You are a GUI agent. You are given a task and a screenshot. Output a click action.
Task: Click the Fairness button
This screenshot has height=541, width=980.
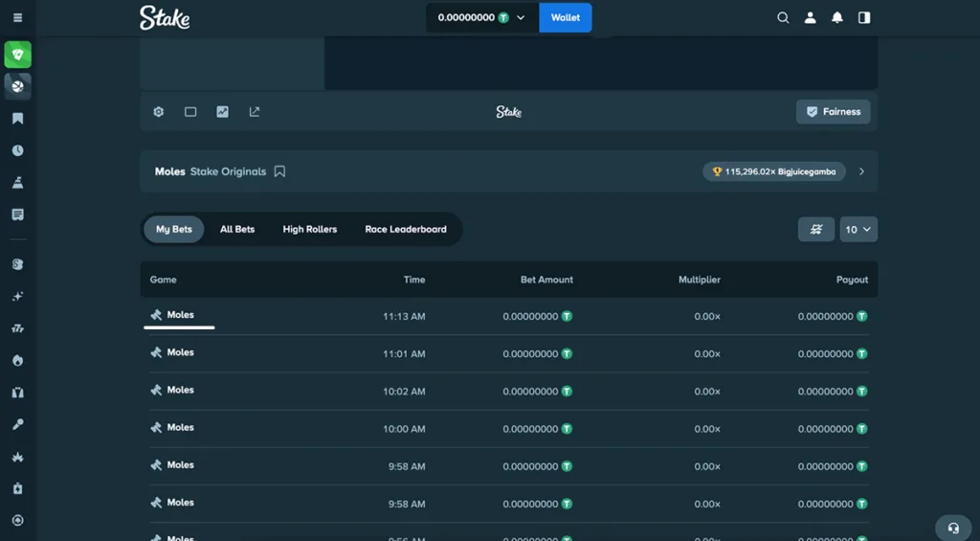click(833, 112)
